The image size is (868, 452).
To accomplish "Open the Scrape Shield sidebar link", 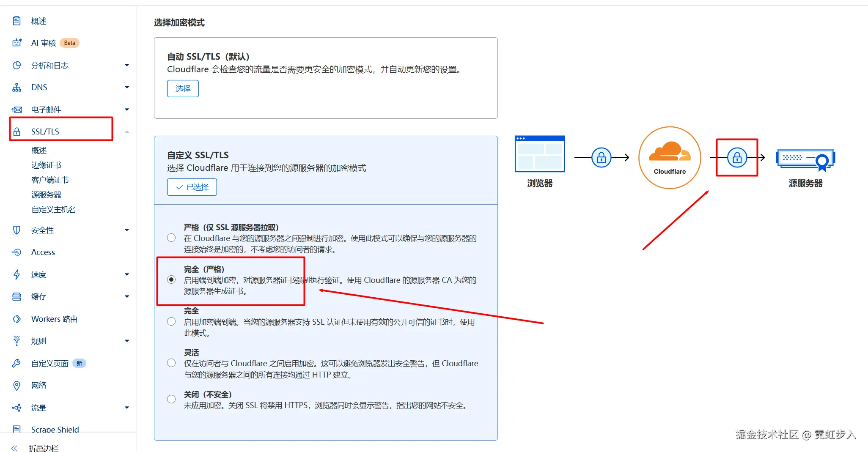I will click(x=55, y=429).
